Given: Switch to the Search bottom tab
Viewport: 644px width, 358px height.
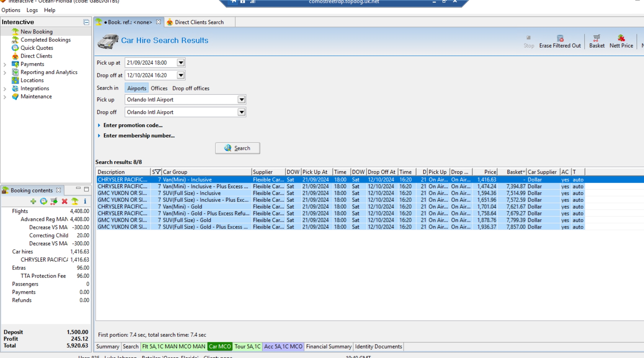Looking at the screenshot, I should 130,346.
